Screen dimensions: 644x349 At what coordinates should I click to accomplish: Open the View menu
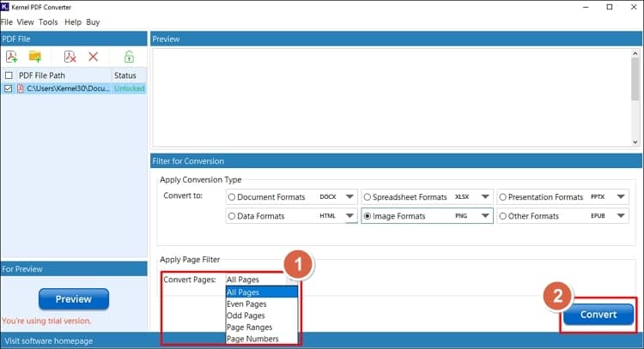pyautogui.click(x=25, y=22)
